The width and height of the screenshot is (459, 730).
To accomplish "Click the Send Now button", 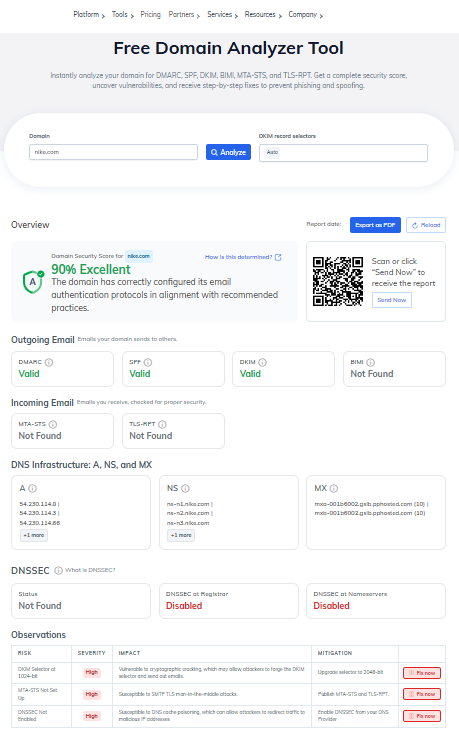I will (392, 300).
